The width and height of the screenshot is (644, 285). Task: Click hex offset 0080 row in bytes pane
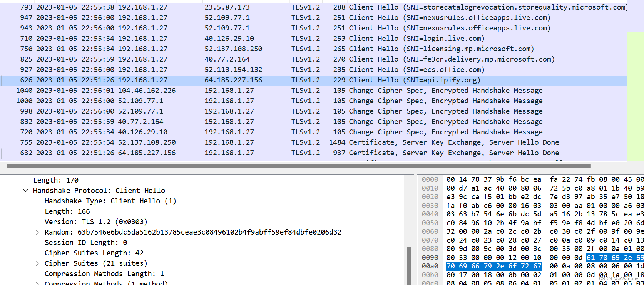tap(430, 249)
